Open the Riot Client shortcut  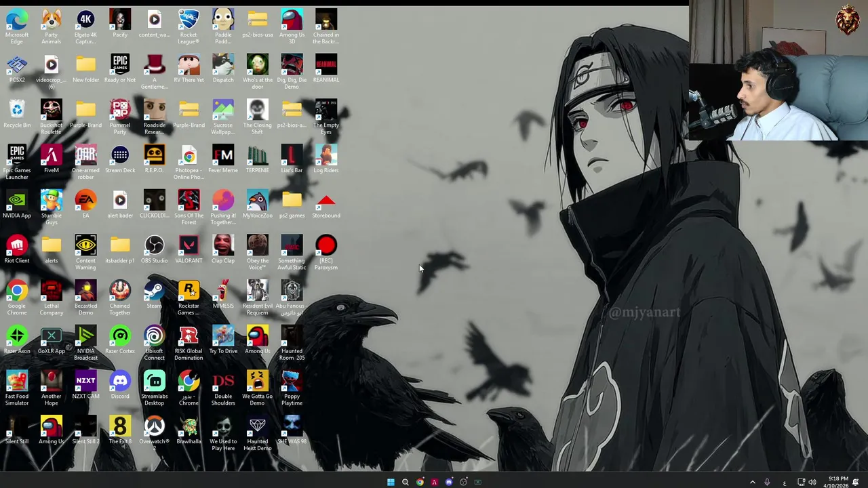click(x=17, y=249)
